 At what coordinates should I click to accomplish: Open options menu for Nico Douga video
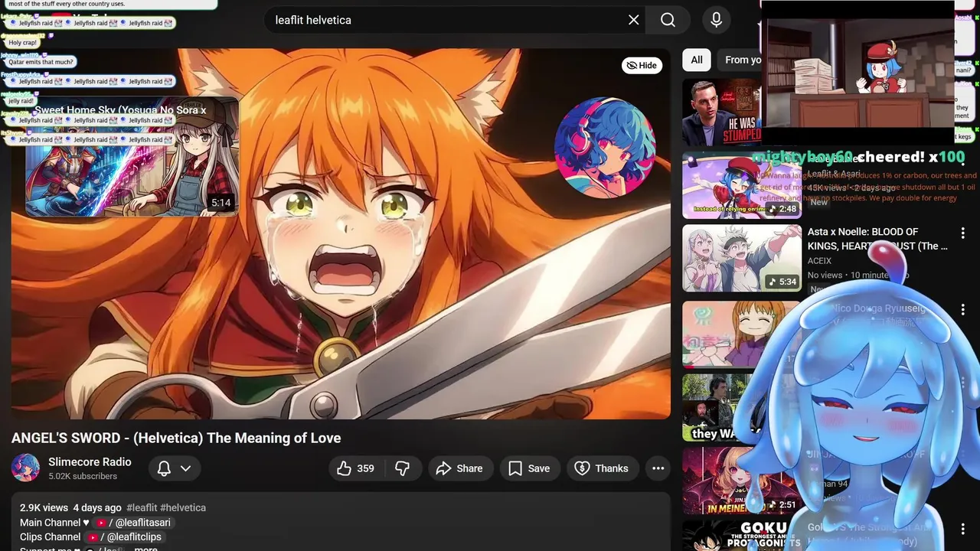point(963,309)
